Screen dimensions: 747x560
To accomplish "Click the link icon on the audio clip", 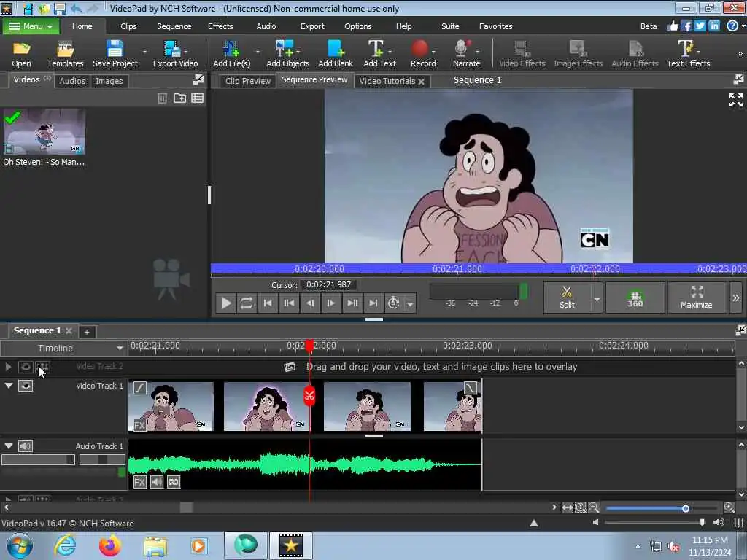I will coord(174,482).
